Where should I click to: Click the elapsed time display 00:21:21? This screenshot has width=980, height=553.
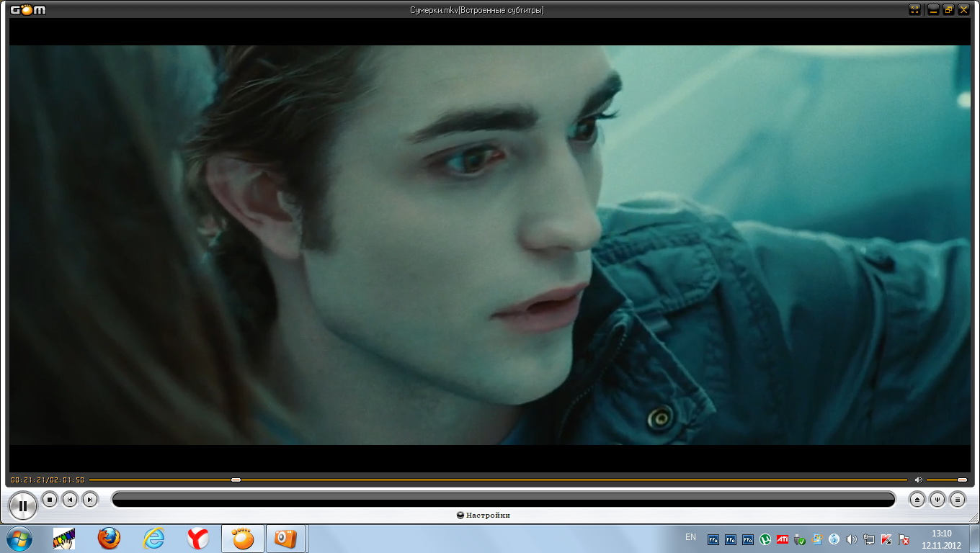[28, 480]
